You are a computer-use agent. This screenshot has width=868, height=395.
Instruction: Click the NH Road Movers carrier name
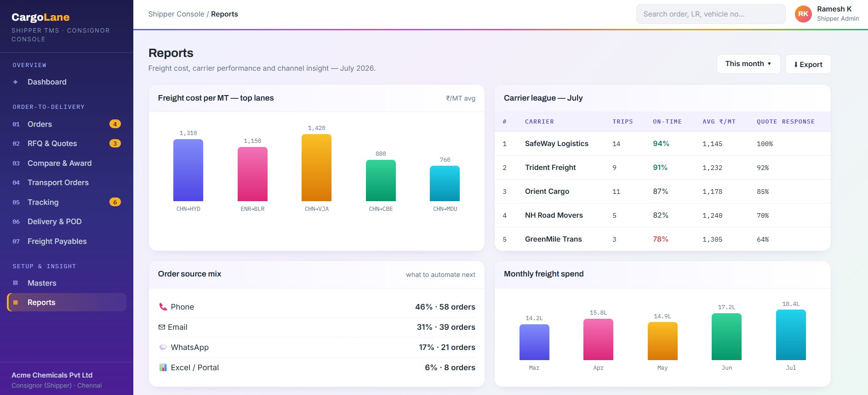554,215
